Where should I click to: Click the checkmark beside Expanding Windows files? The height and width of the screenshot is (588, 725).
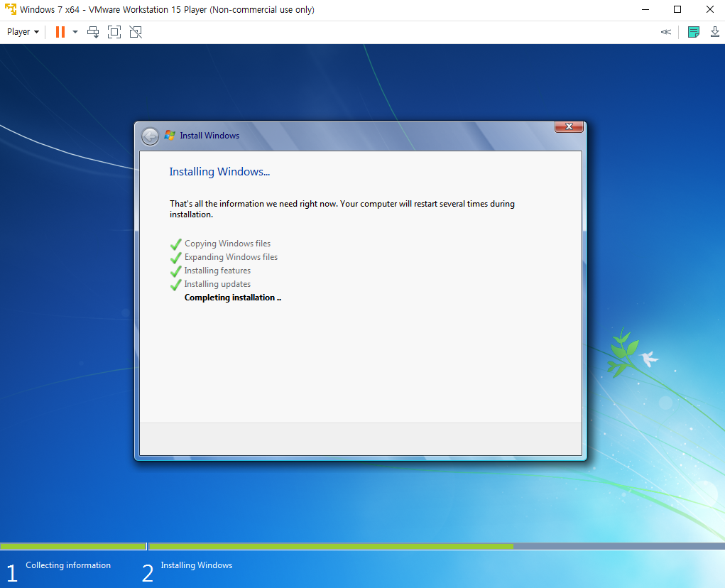(x=175, y=258)
